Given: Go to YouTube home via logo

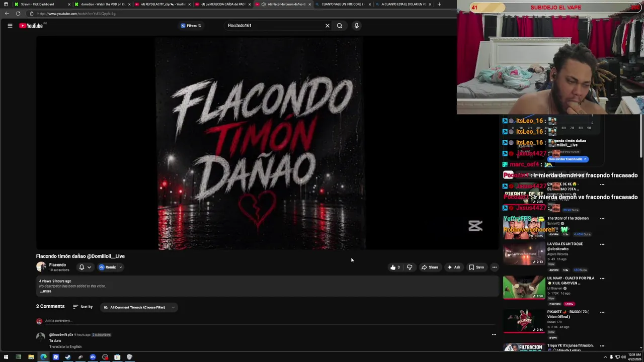Looking at the screenshot, I should 31,26.
